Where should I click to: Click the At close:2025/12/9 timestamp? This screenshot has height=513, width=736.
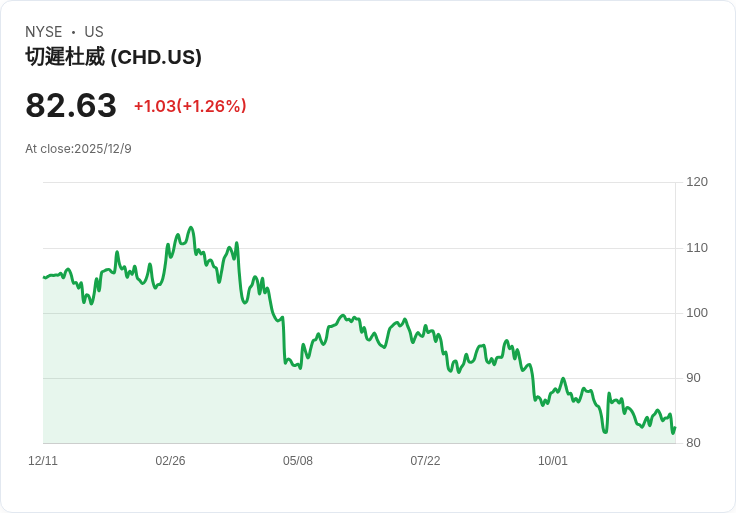click(78, 149)
